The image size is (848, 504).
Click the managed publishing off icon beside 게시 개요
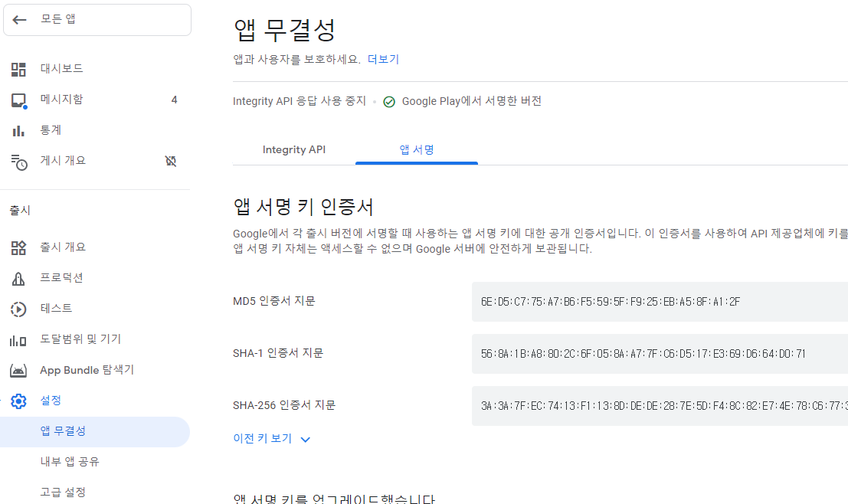[x=171, y=161]
